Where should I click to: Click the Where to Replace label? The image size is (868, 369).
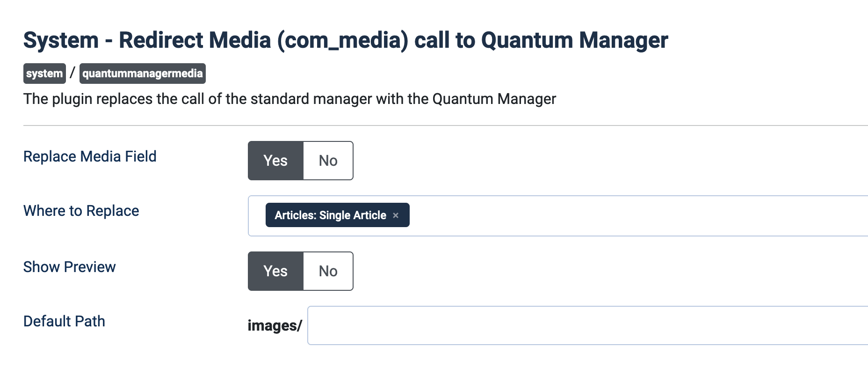click(81, 211)
